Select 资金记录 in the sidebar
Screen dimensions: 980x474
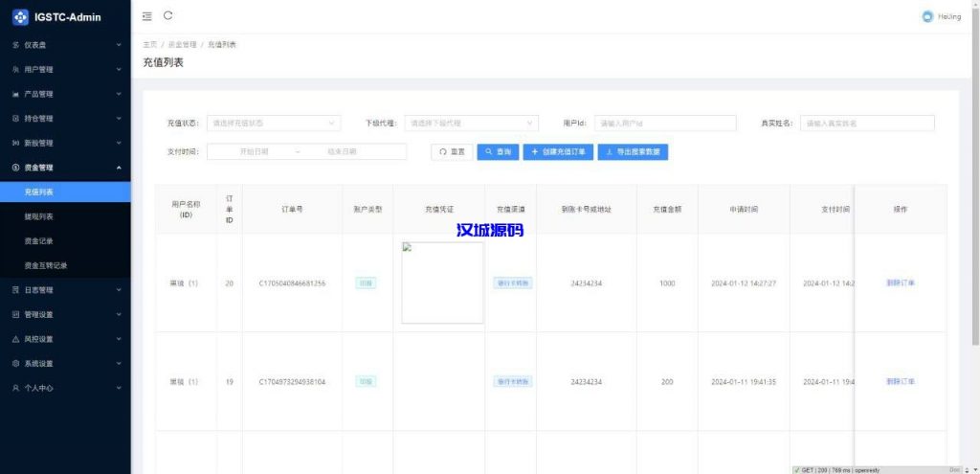(39, 241)
